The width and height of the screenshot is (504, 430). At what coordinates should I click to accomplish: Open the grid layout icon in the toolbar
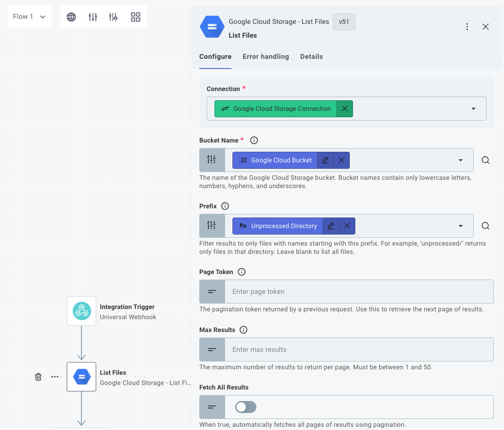tap(135, 17)
